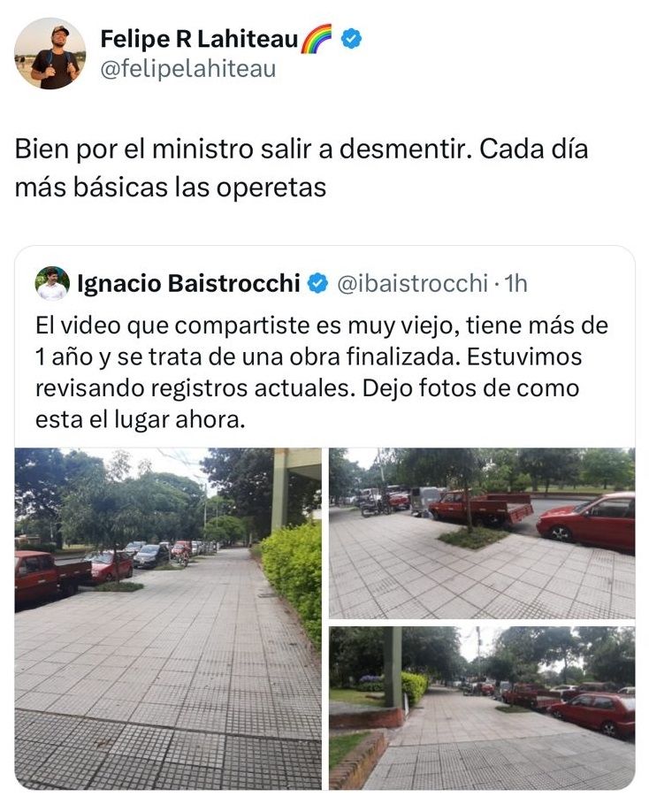Click the tree planter in the top-right photo

pyautogui.click(x=472, y=538)
